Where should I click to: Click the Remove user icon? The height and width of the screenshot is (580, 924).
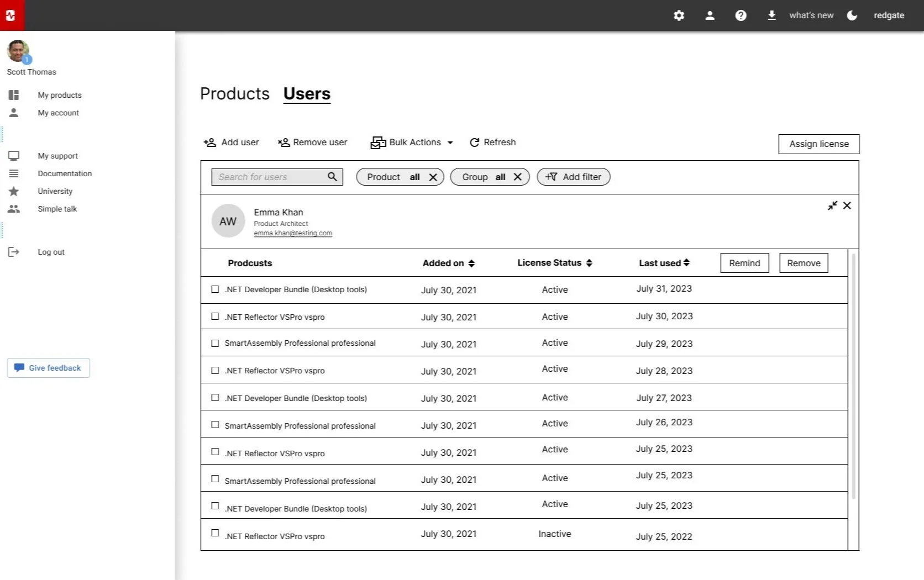coord(283,143)
